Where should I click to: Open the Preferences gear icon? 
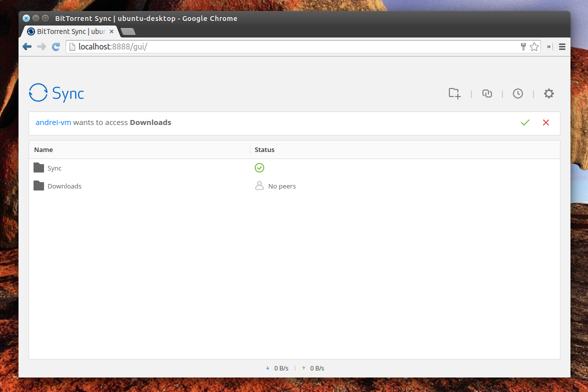coord(549,93)
